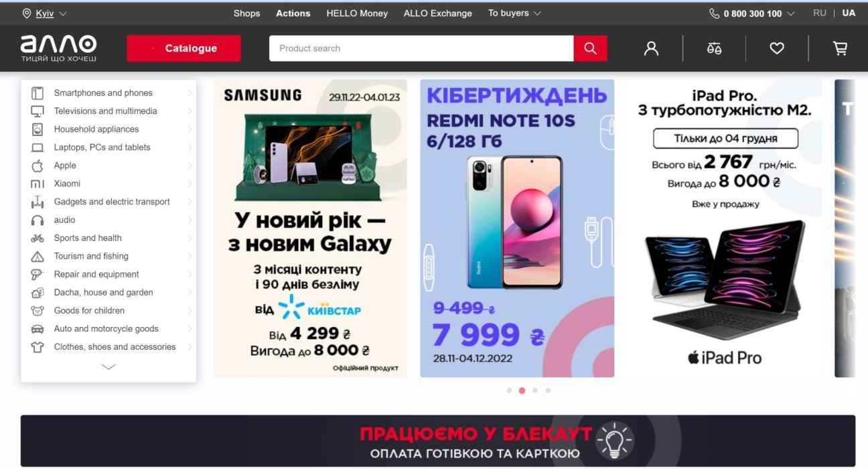The image size is (868, 469).
Task: Expand more categories with the down chevron
Action: (x=108, y=366)
